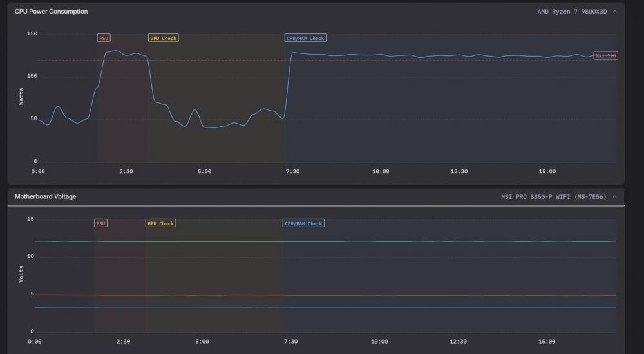Image resolution: width=644 pixels, height=354 pixels.
Task: Click the CPU Power Consumption panel title
Action: (52, 12)
